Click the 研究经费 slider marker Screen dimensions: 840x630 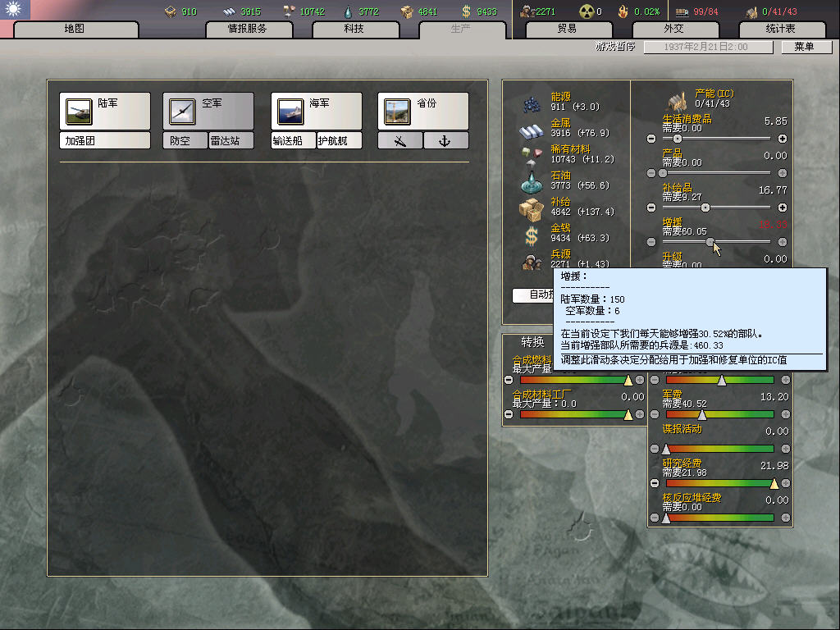774,484
